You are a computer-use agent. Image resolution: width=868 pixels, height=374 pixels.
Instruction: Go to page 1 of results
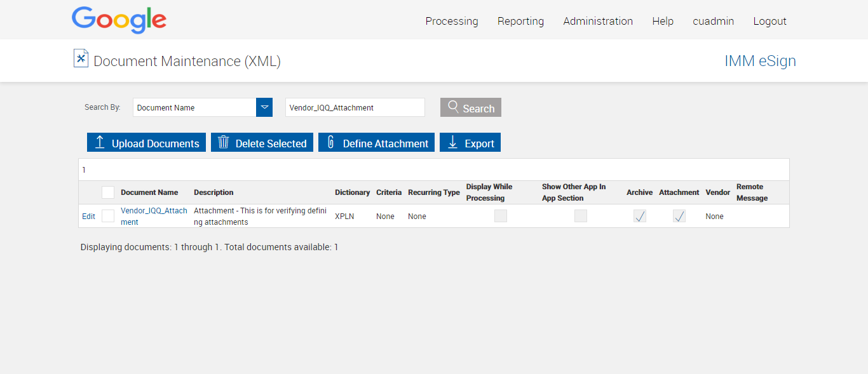(x=84, y=170)
